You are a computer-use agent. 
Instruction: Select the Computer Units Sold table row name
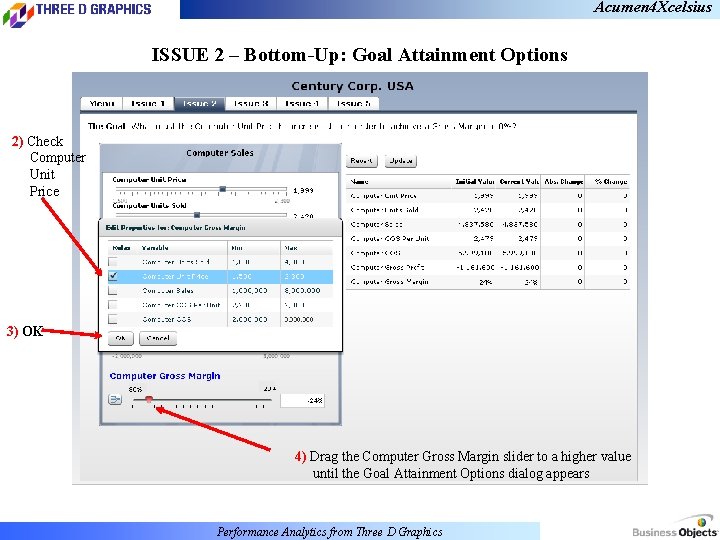pos(384,210)
